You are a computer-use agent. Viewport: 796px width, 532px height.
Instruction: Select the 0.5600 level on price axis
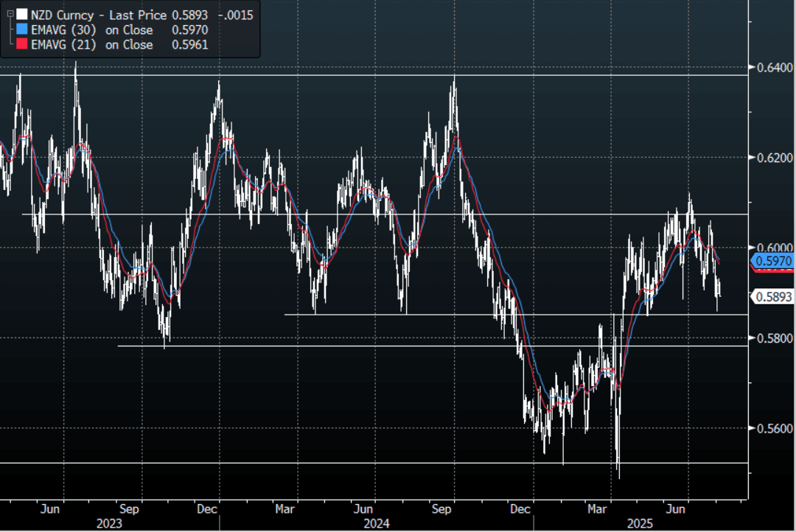pyautogui.click(x=772, y=428)
